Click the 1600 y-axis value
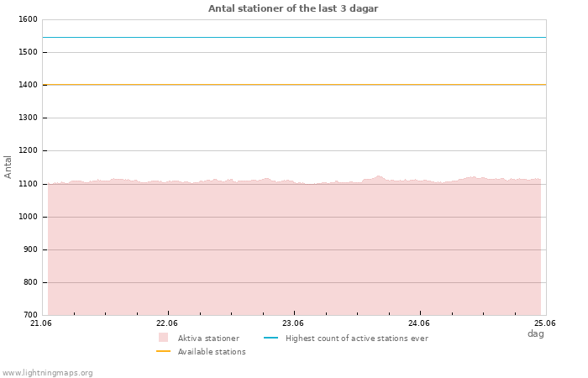This screenshot has width=588, height=378. [28, 19]
